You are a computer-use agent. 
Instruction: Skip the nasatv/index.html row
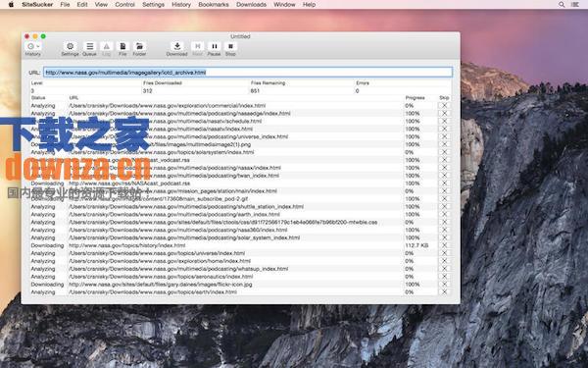point(444,129)
